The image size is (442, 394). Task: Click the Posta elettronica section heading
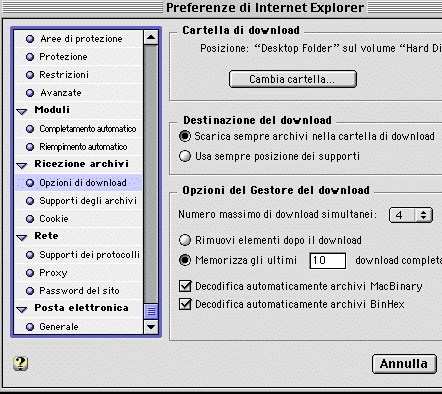81,308
